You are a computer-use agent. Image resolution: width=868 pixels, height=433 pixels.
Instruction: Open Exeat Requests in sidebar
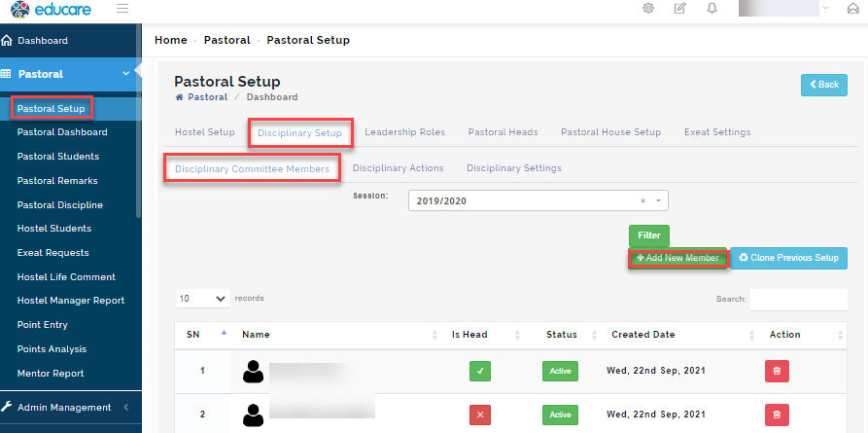(52, 252)
